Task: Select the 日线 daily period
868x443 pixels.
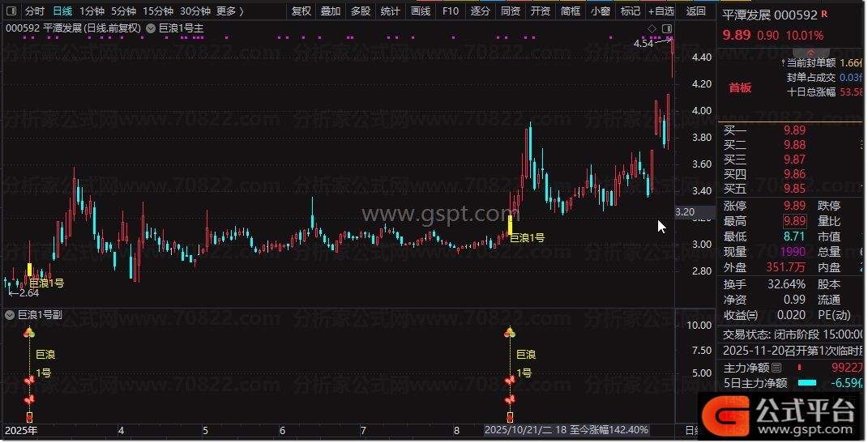Action: point(62,11)
